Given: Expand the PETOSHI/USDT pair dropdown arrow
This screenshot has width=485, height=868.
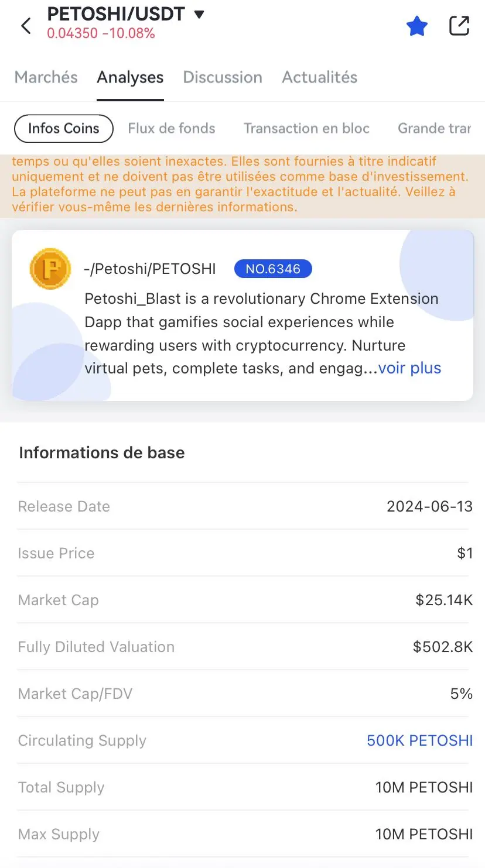Looking at the screenshot, I should click(x=199, y=14).
